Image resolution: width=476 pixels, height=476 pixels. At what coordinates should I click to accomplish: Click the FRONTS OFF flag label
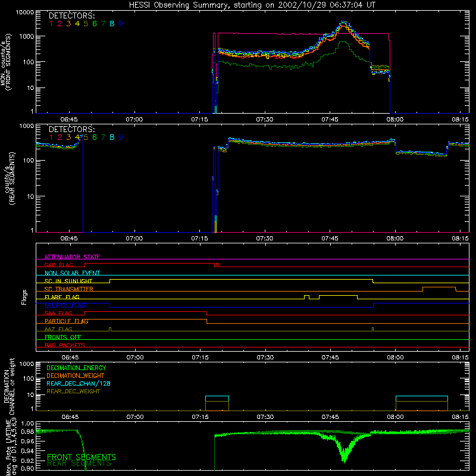[63, 337]
